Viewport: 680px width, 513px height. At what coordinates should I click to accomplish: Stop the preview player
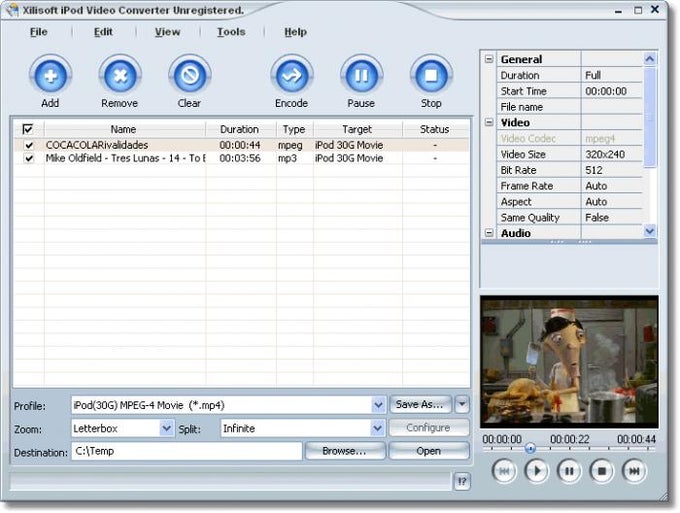click(602, 471)
